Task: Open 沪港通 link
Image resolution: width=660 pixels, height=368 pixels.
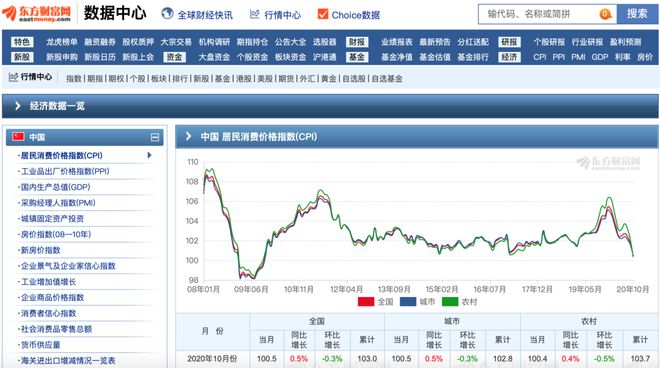Action: point(325,57)
